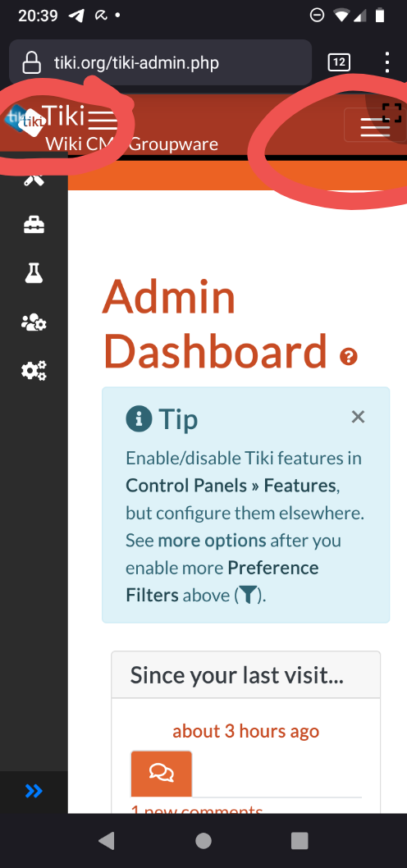Tap the tiki.org URL address bar

(161, 62)
